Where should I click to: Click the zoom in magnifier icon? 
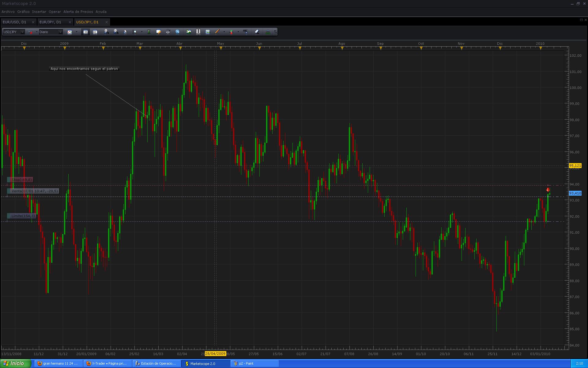click(x=106, y=32)
